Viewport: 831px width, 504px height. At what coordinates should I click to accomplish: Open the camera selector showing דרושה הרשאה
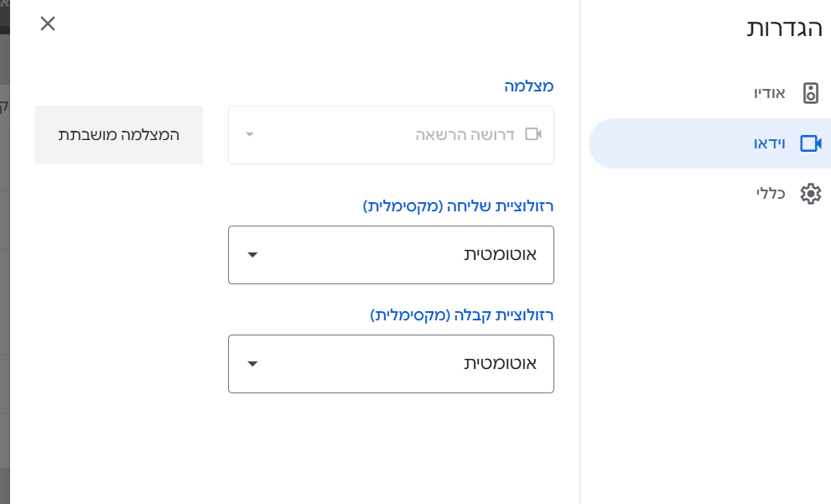pos(391,135)
